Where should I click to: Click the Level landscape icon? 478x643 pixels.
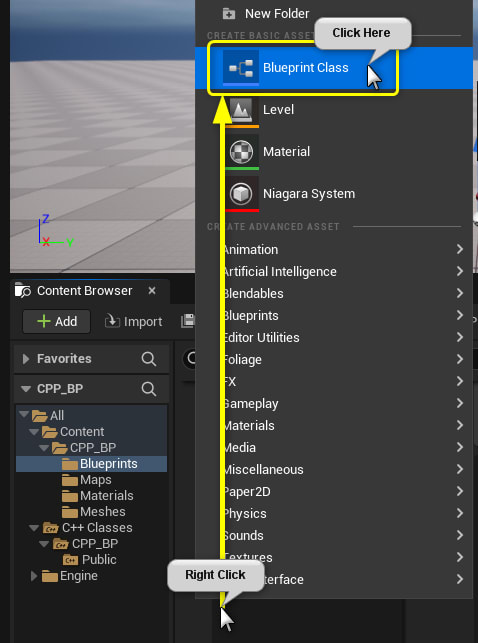242,110
